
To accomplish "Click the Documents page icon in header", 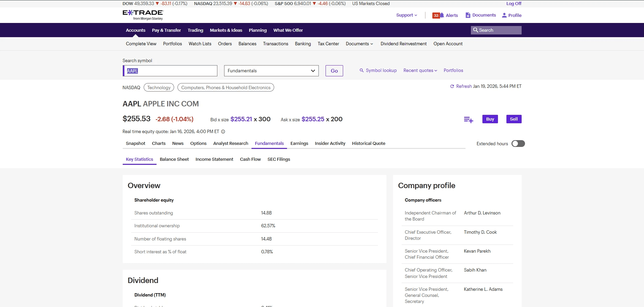I will pyautogui.click(x=468, y=15).
